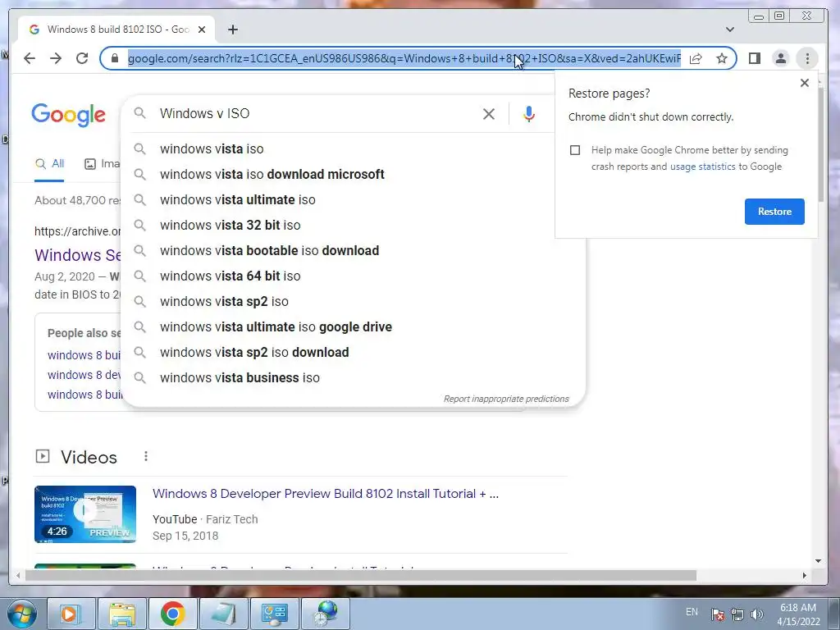The image size is (840, 630).
Task: Click the Google logo
Action: pos(69,115)
